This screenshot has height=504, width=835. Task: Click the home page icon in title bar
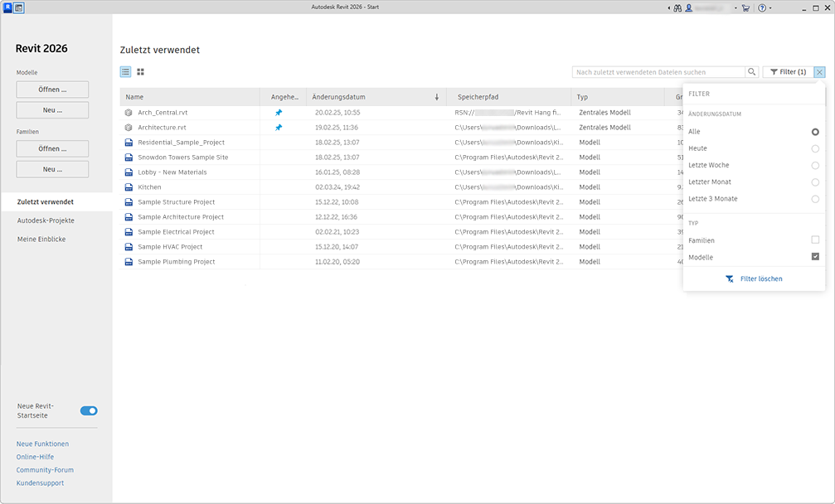pyautogui.click(x=19, y=7)
